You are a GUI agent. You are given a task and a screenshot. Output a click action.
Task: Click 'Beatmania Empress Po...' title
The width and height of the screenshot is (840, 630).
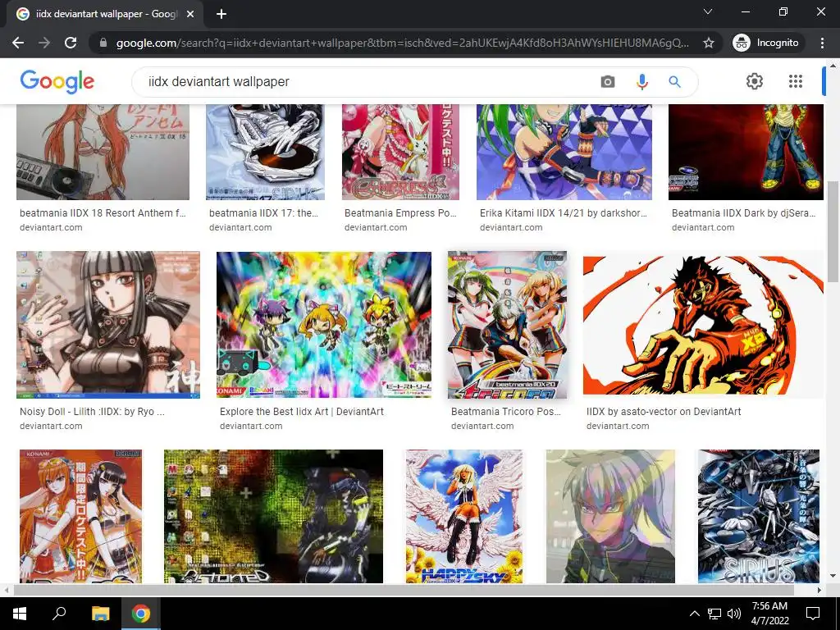tap(400, 213)
